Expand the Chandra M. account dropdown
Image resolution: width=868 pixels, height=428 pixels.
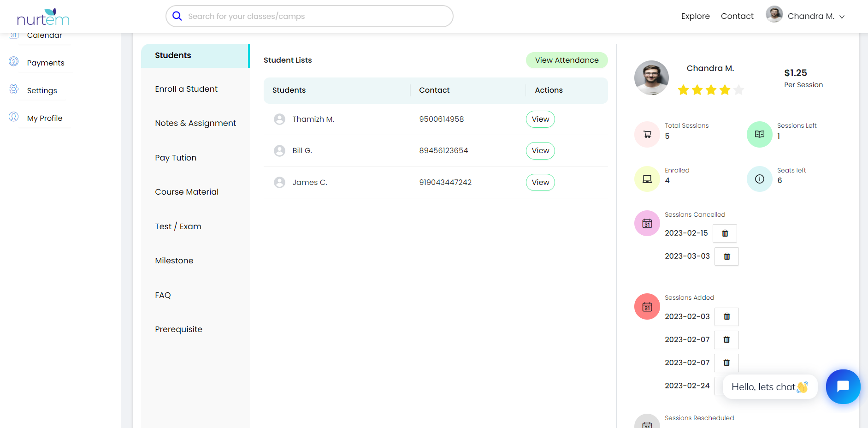pos(842,17)
